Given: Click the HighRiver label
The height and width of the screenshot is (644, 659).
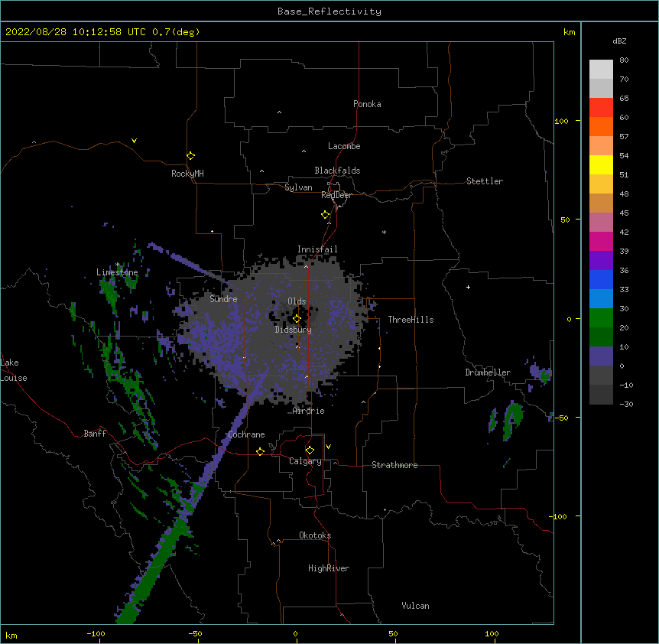Looking at the screenshot, I should point(329,568).
